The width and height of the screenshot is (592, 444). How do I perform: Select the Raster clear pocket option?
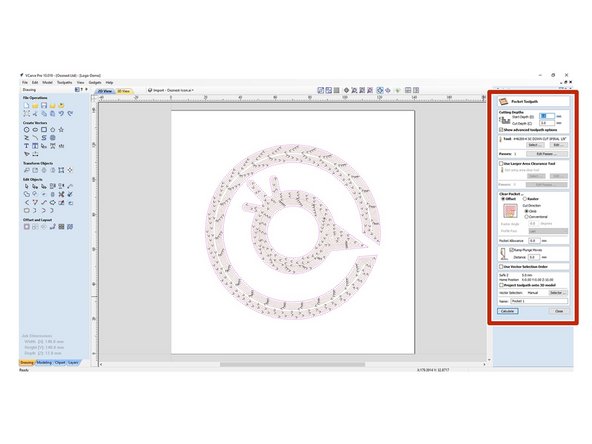click(x=525, y=199)
